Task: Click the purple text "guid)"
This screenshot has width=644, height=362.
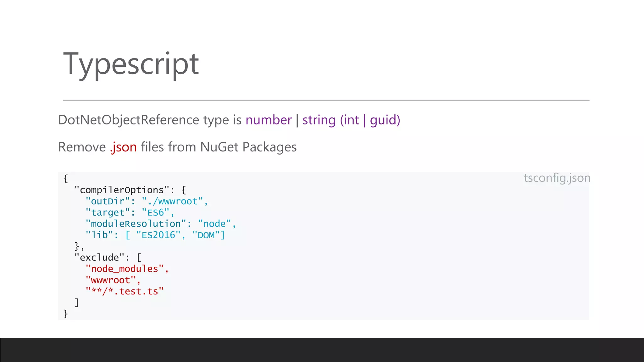Action: click(385, 120)
